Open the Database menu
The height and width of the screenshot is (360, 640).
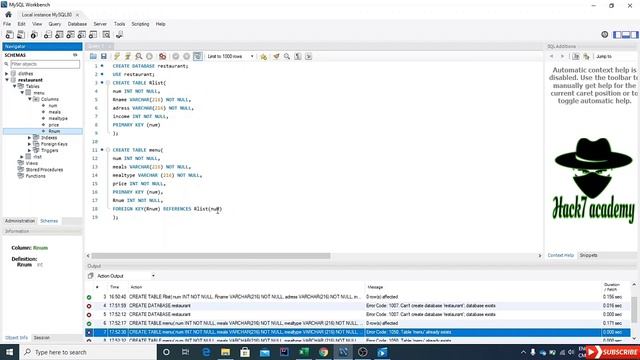pyautogui.click(x=77, y=24)
